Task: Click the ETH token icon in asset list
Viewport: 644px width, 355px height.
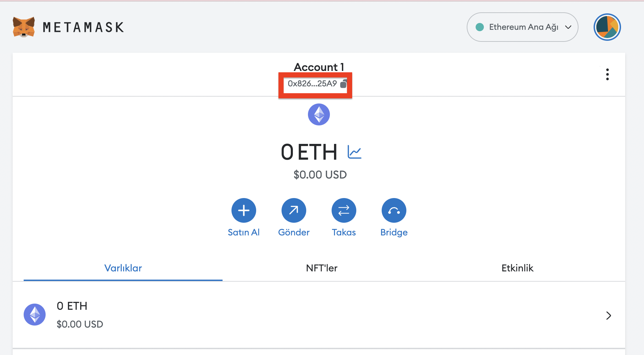Action: coord(35,315)
